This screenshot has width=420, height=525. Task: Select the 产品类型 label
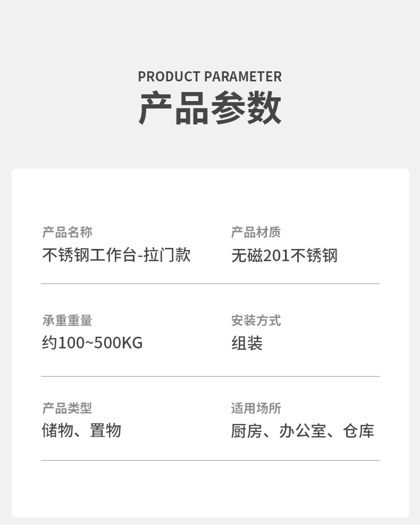(x=67, y=408)
